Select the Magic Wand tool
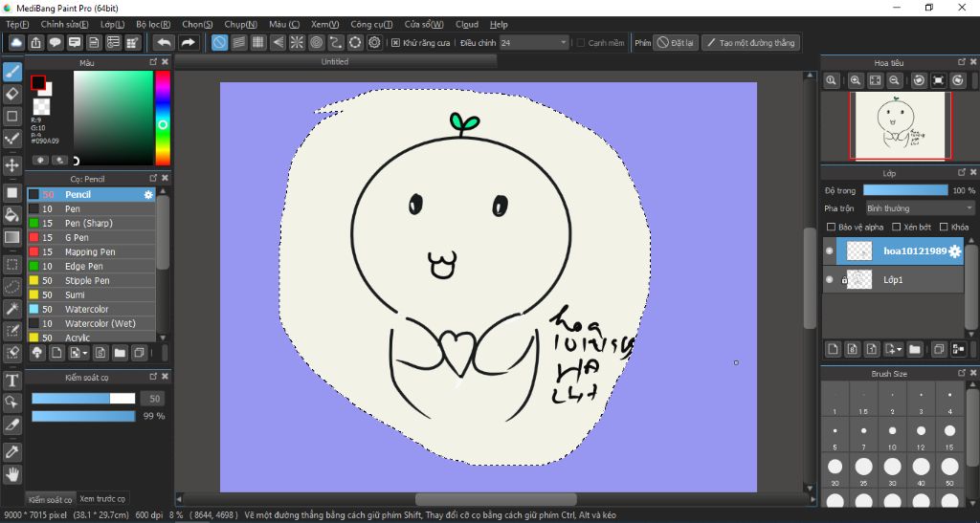The height and width of the screenshot is (523, 980). (11, 308)
